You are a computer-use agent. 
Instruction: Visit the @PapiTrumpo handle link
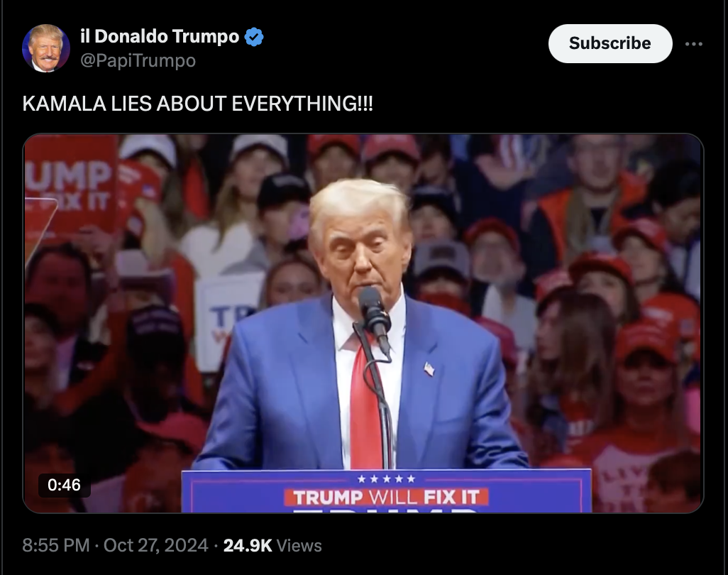click(x=138, y=60)
